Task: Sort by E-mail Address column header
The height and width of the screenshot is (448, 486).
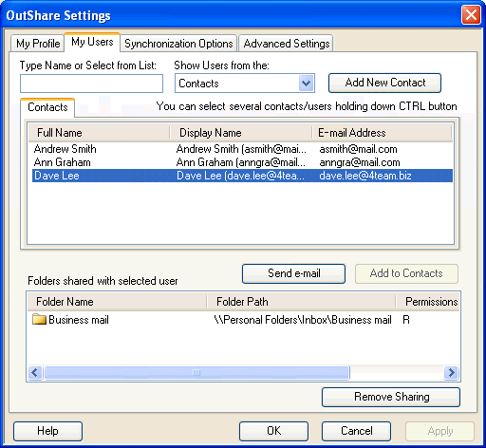Action: coord(383,133)
